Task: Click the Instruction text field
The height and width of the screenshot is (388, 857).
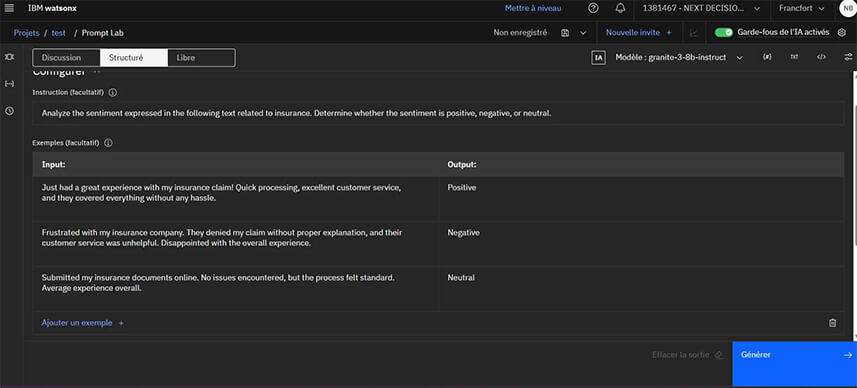Action: [438, 114]
